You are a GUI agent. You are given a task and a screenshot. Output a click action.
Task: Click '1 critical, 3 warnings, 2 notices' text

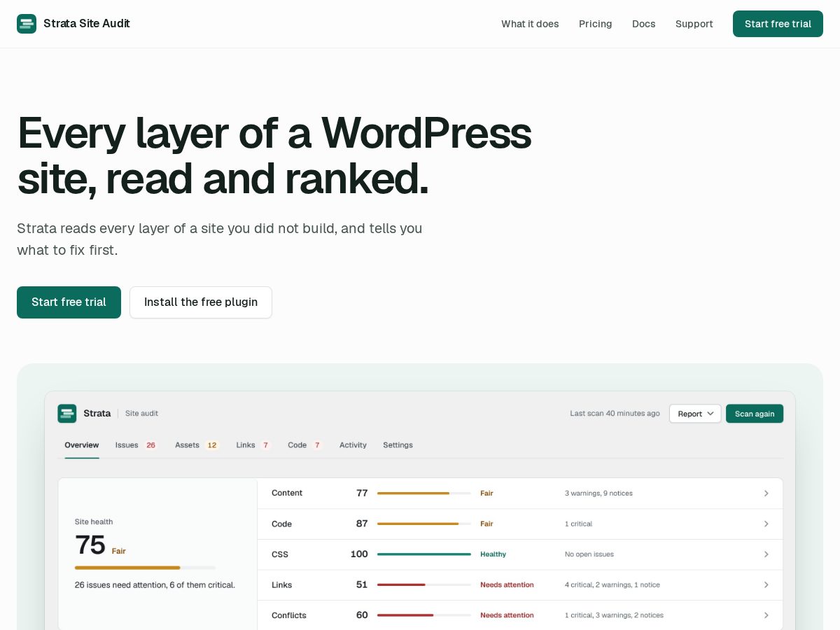click(614, 615)
